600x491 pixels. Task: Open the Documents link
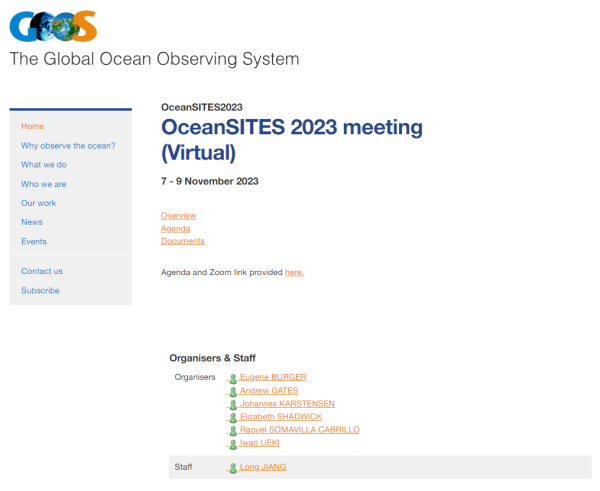(183, 241)
